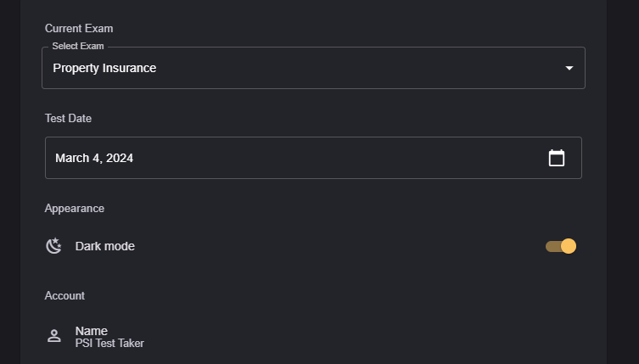This screenshot has height=364, width=639.
Task: Click the empty middle of the Select Exam box
Action: pos(356,68)
